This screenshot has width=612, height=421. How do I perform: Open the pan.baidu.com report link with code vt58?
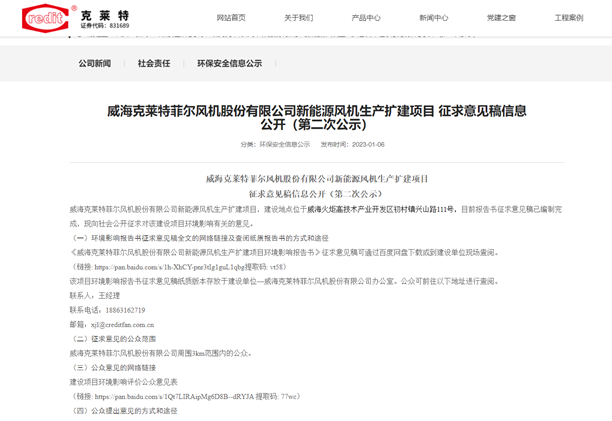(x=169, y=267)
